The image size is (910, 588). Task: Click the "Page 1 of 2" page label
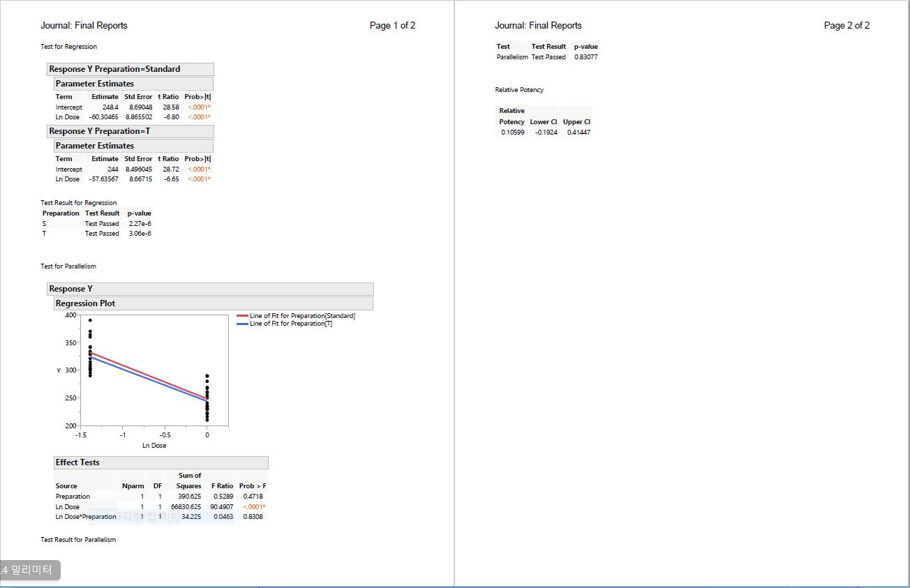pos(392,25)
